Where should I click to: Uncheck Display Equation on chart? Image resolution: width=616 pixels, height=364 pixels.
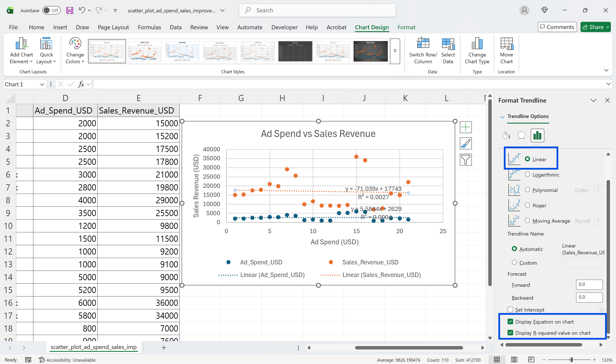point(511,321)
